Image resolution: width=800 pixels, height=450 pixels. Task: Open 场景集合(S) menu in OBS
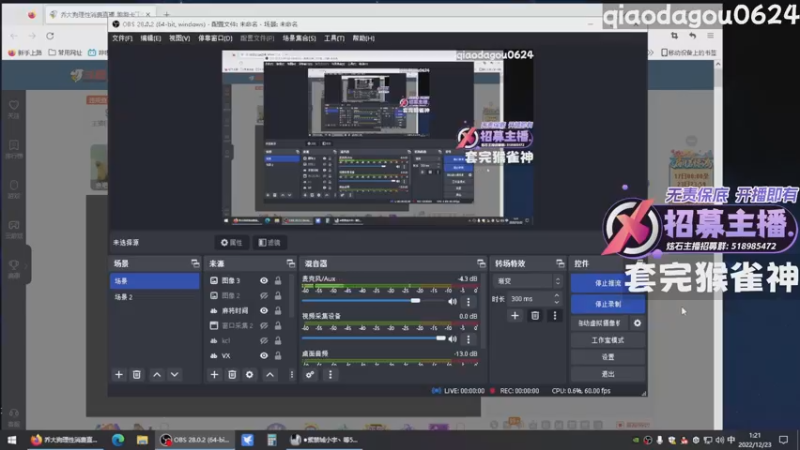tap(299, 38)
